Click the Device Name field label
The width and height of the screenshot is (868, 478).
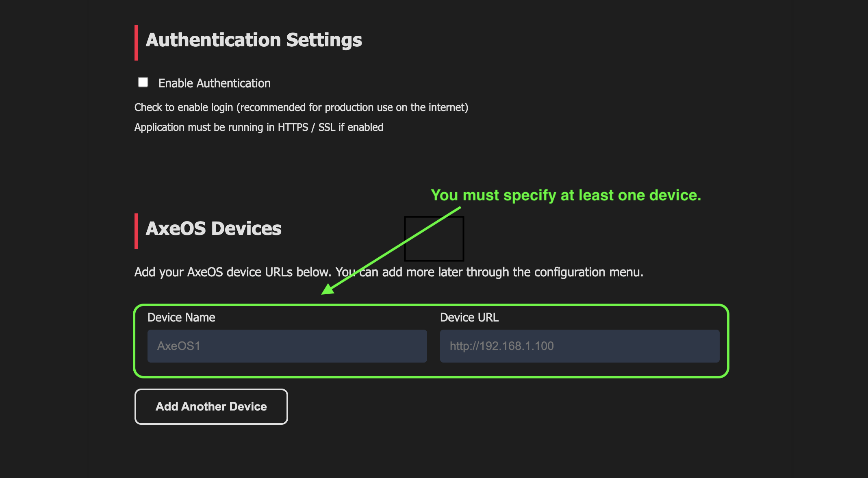click(181, 317)
